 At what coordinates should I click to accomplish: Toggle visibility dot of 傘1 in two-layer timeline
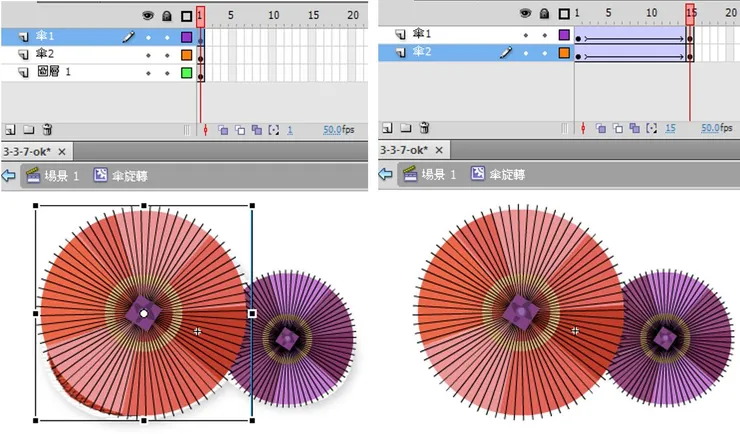pyautogui.click(x=526, y=35)
